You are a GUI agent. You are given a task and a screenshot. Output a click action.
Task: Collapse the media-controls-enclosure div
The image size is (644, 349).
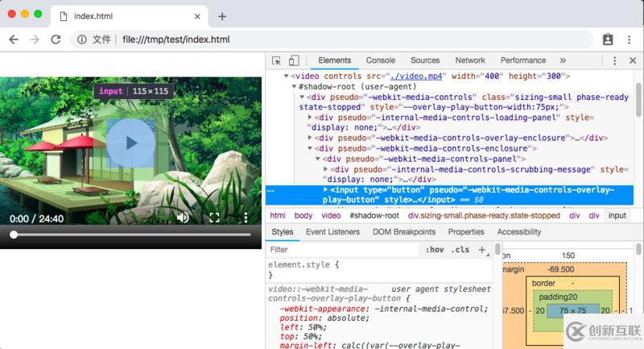[310, 148]
